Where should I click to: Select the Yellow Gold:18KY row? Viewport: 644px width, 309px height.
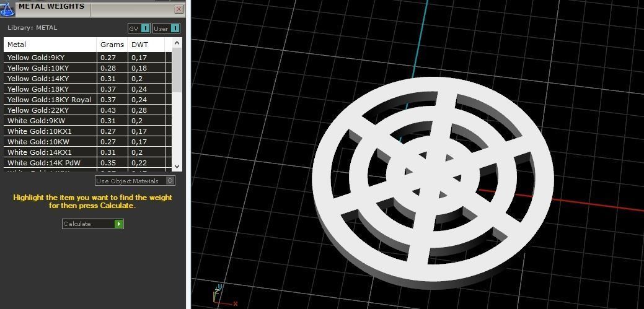pos(87,89)
